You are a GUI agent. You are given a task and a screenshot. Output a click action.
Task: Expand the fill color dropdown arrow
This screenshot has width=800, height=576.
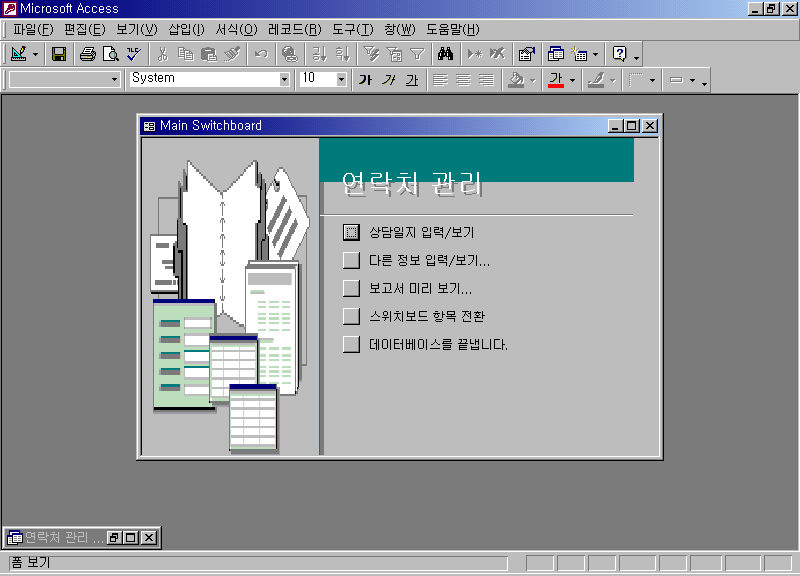pyautogui.click(x=532, y=80)
